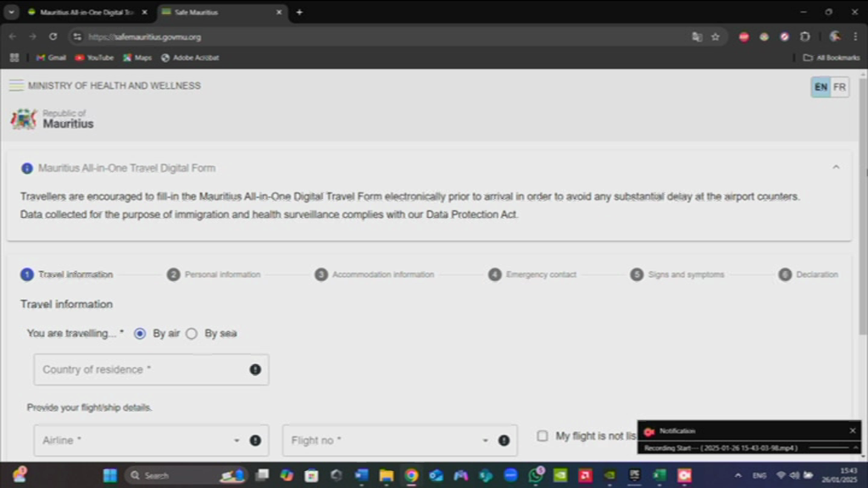Collapse the Travel Digital Form info panel
Image resolution: width=868 pixels, height=488 pixels.
click(836, 168)
